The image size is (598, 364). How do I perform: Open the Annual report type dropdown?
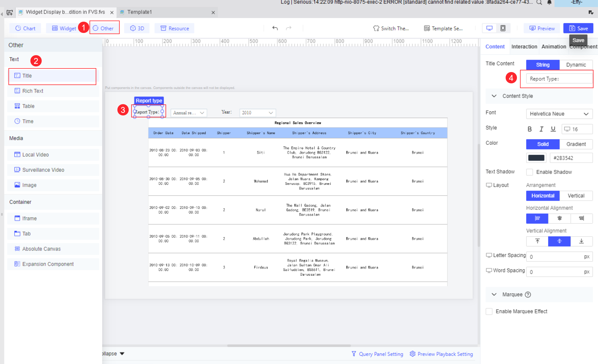[189, 113]
